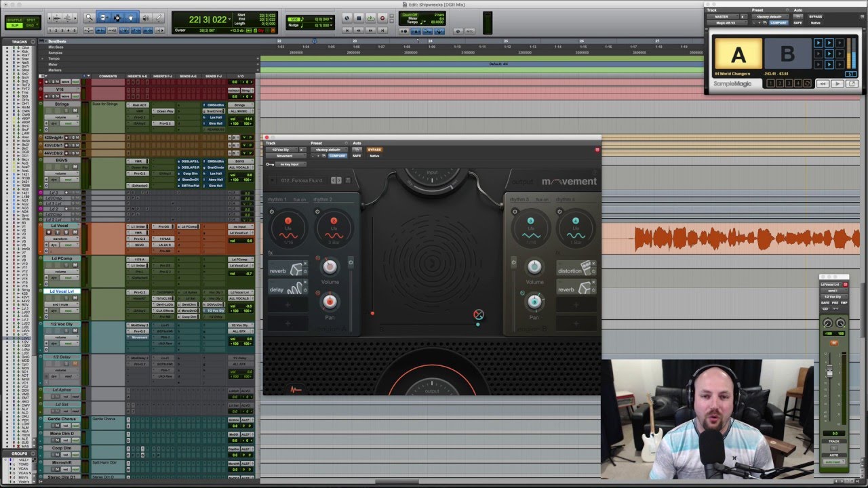This screenshot has height=488, width=868.
Task: Click the rhythm 4 LFO wave icon
Action: pyautogui.click(x=576, y=236)
